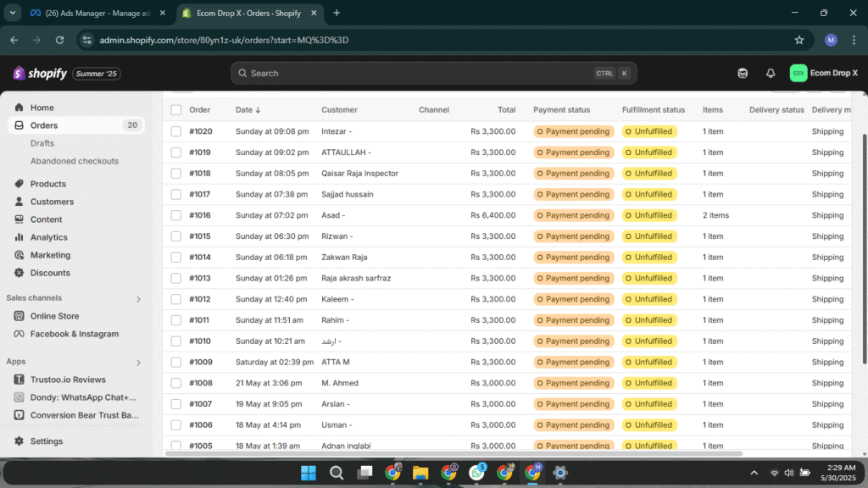Screen dimensions: 868x488
Task: Click the Shopify logo in header
Action: tap(40, 74)
